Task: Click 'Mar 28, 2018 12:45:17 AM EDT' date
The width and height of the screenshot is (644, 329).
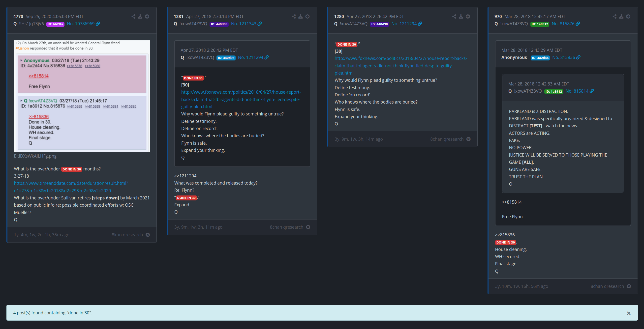Action: [x=535, y=17]
